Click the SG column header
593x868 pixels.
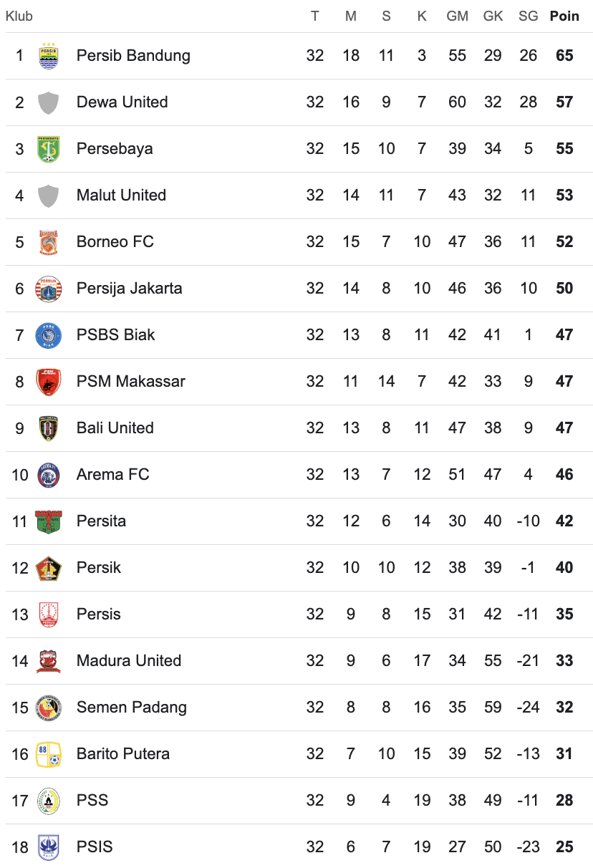coord(528,16)
